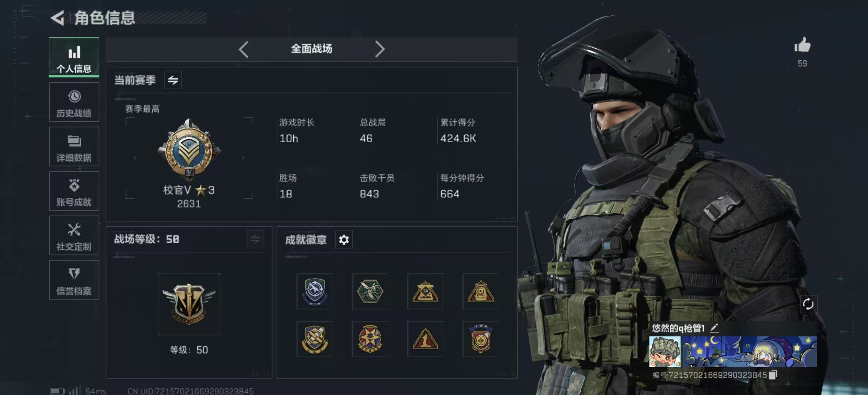Open the 社交定制 section
Screen dimensions: 868x395
74,236
